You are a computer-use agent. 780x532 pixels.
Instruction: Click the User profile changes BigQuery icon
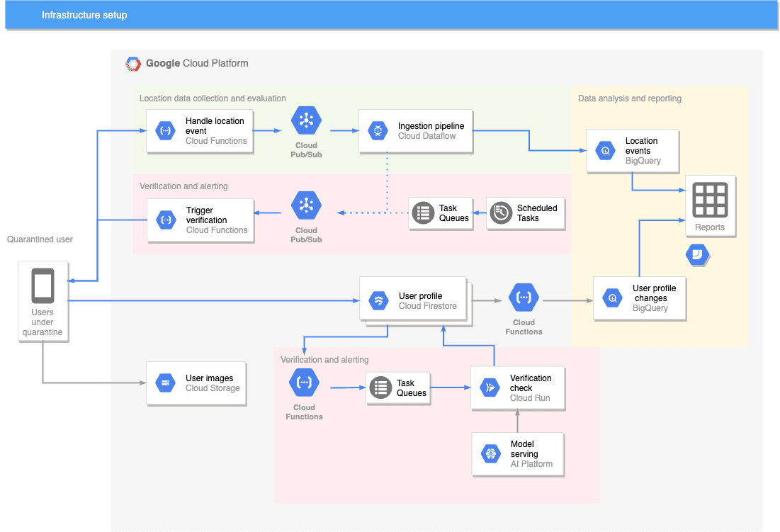point(612,298)
